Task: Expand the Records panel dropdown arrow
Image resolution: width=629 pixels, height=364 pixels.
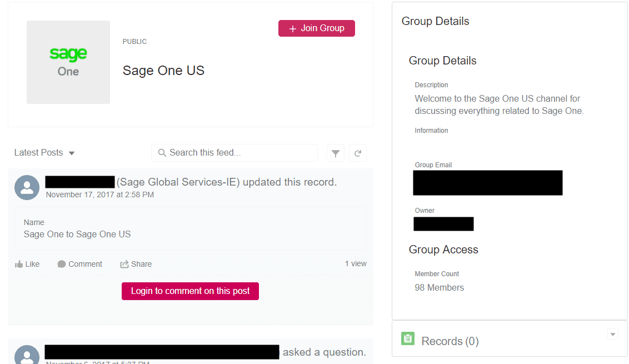Action: (613, 334)
